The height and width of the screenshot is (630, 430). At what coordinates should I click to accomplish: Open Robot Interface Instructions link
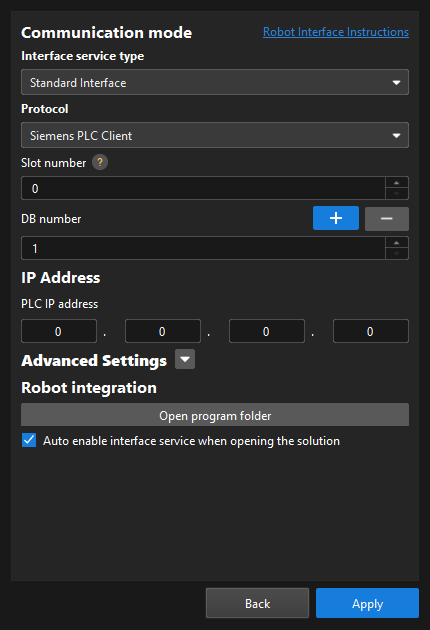tap(336, 32)
